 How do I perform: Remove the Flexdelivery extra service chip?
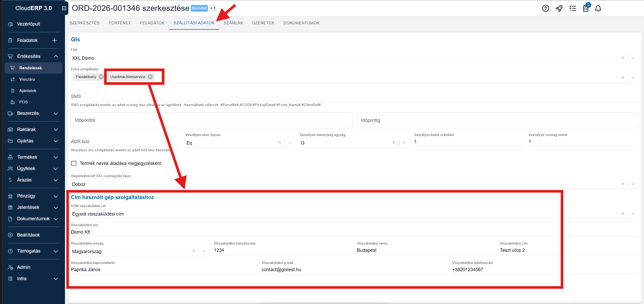[101, 77]
